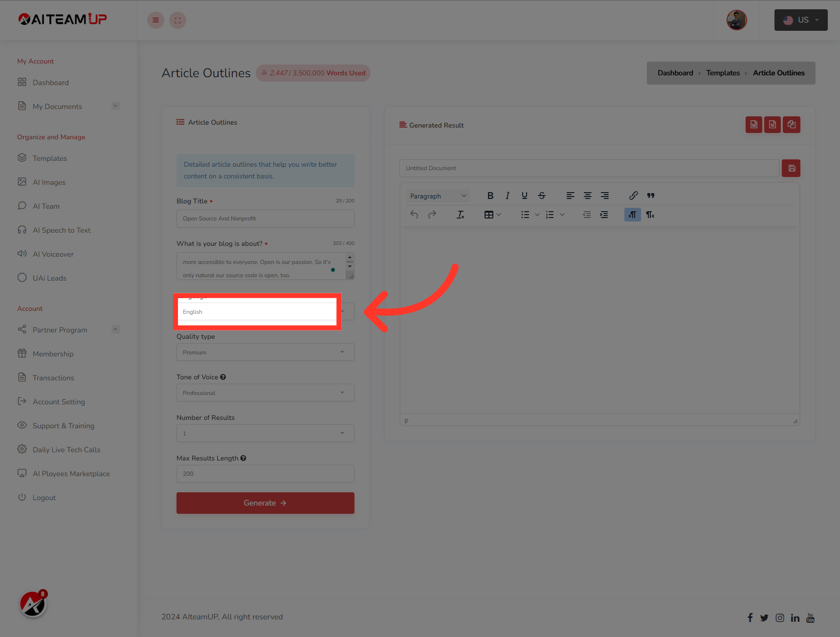Viewport: 840px width, 637px height.
Task: Toggle the sidebar hamburger menu button
Action: 155,20
